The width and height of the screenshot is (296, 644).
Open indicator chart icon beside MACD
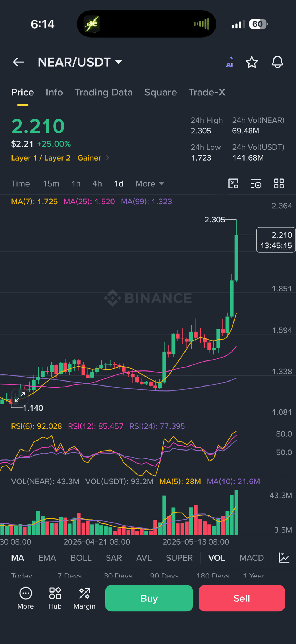pyautogui.click(x=284, y=557)
